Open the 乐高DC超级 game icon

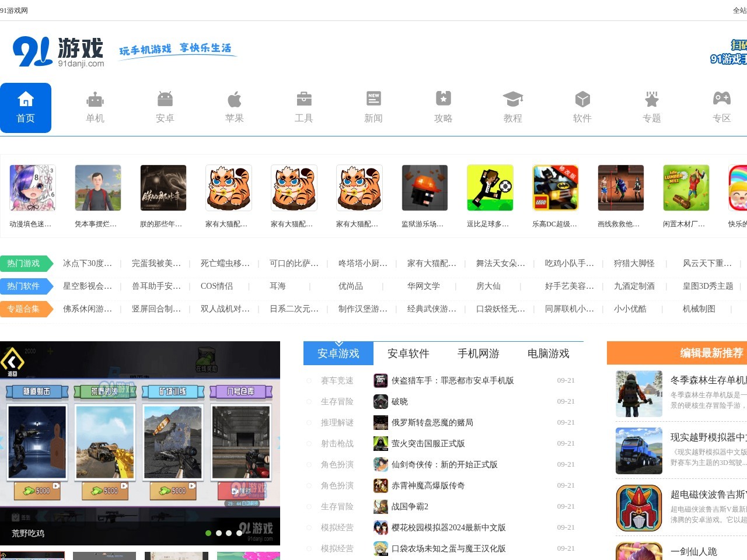click(x=556, y=188)
